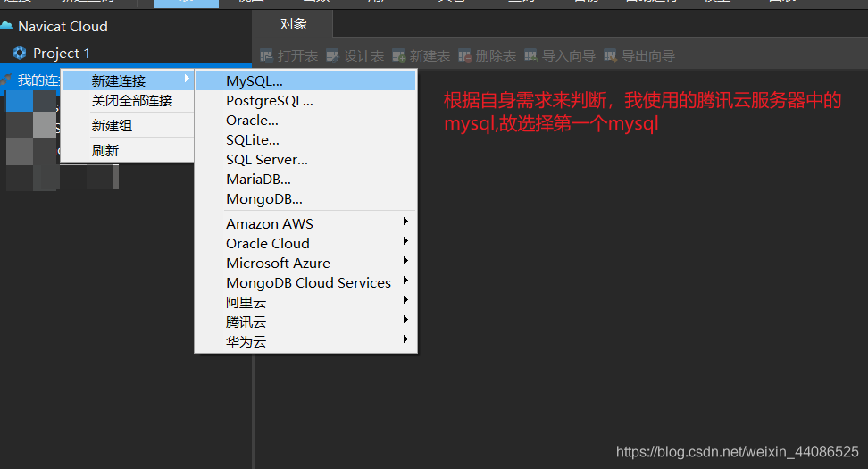Image resolution: width=868 pixels, height=469 pixels.
Task: Select the 我的连接 tree node
Action: click(38, 80)
